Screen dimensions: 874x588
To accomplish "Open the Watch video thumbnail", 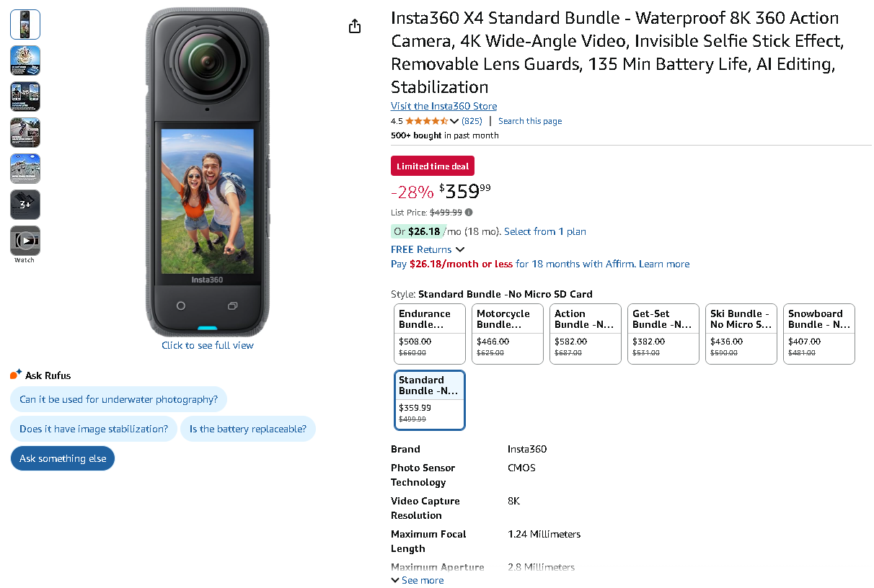I will click(x=25, y=241).
